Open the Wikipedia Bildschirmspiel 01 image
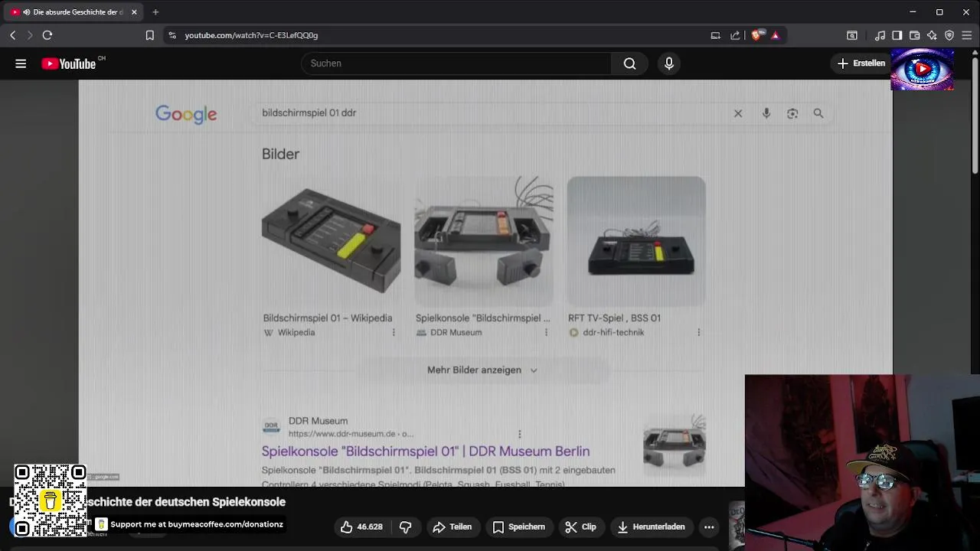The image size is (980, 551). [x=331, y=240]
